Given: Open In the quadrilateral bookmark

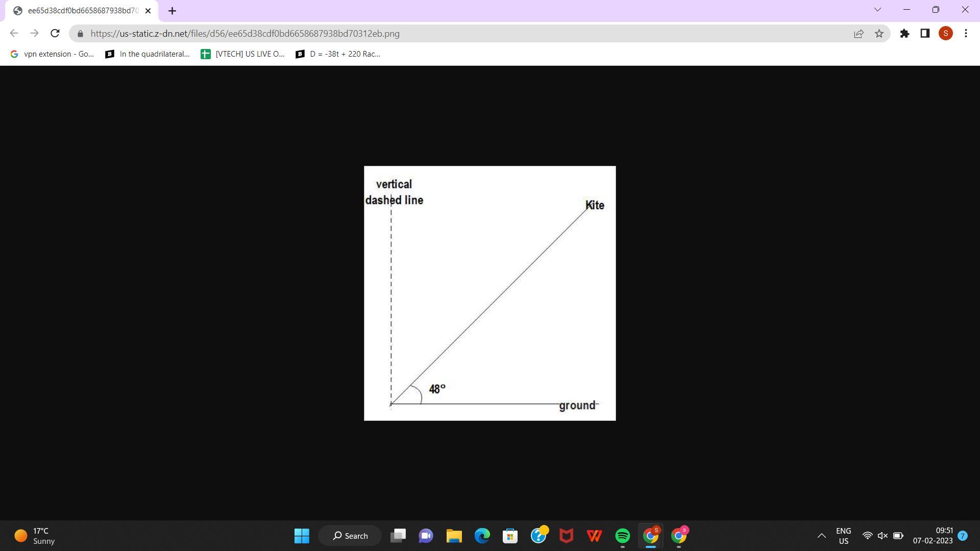Looking at the screenshot, I should click(148, 54).
